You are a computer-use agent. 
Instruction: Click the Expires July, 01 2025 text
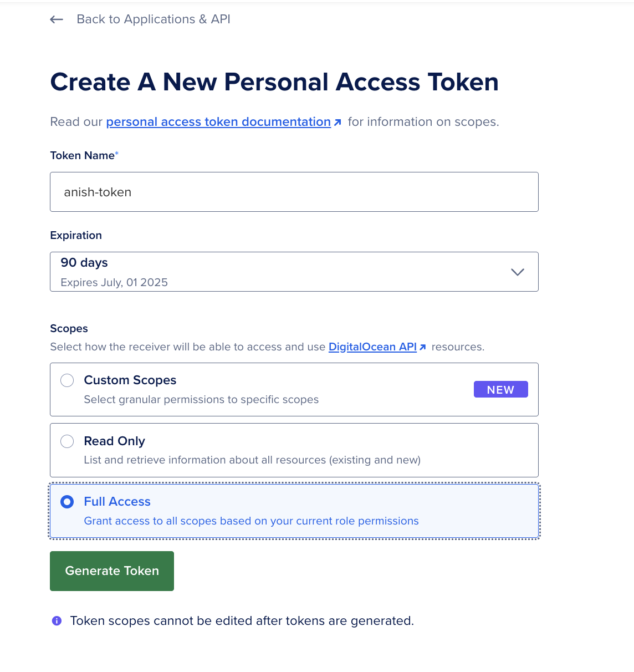pos(114,283)
